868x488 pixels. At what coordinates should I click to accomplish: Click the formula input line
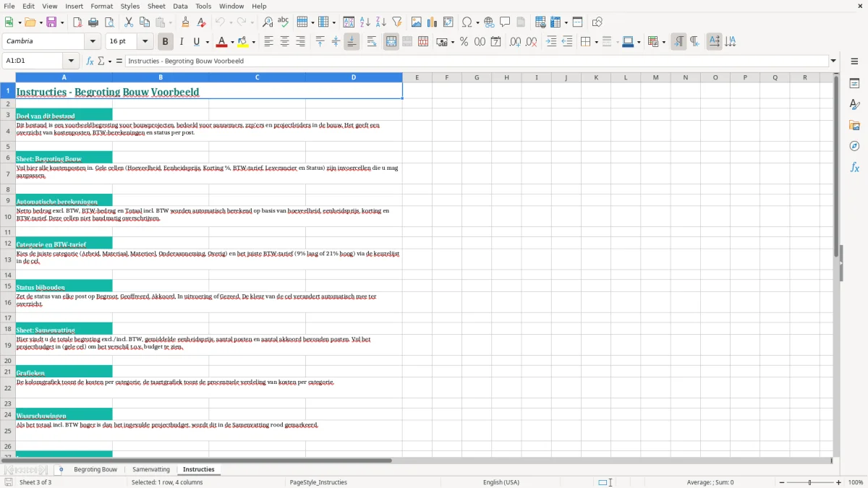[477, 61]
